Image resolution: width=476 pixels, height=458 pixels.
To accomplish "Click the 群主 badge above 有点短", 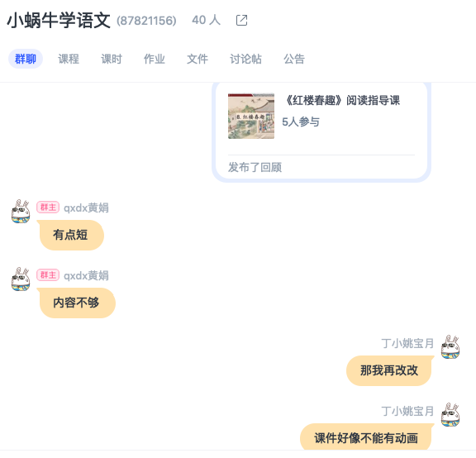I will tap(48, 208).
